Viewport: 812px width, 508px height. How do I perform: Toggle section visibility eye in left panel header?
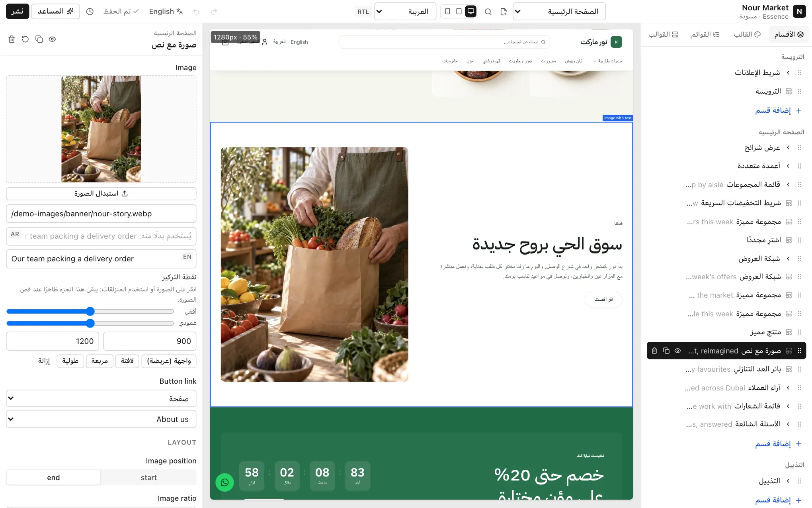coord(52,39)
